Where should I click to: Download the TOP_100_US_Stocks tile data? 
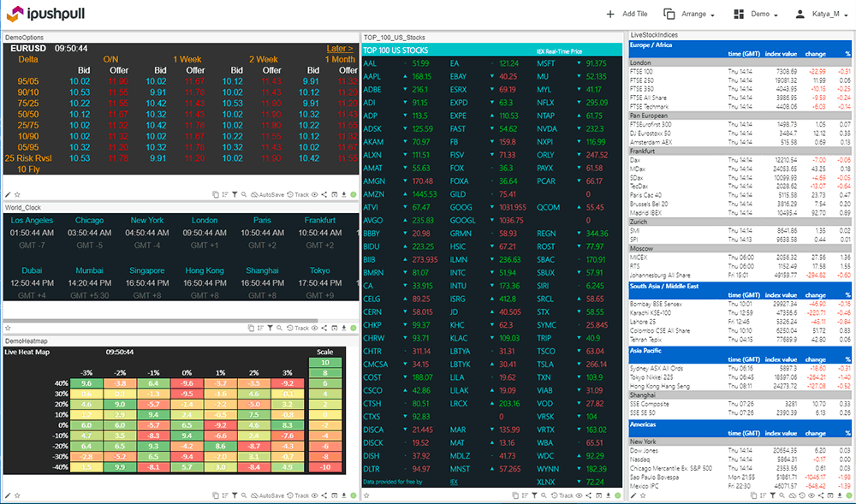click(608, 495)
